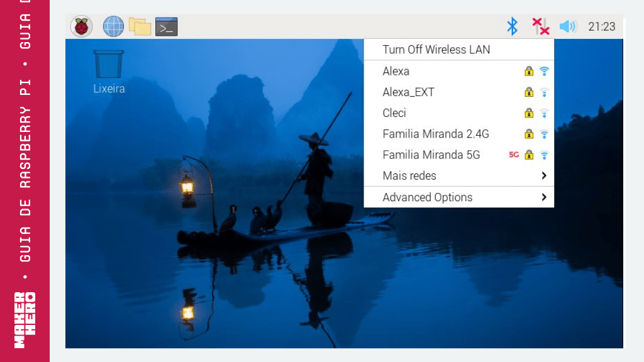Viewport: 644px width, 362px height.
Task: Open the volume speaker control
Action: 569,26
